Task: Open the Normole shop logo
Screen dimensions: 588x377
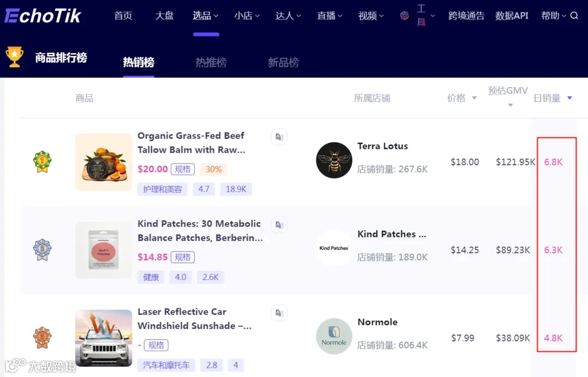Action: click(334, 336)
